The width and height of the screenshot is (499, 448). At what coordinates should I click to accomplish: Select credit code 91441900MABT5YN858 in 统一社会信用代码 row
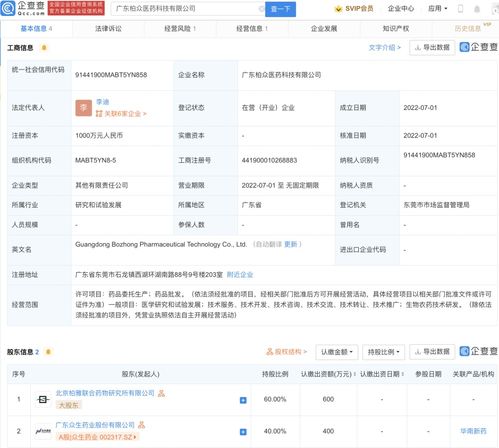(111, 75)
